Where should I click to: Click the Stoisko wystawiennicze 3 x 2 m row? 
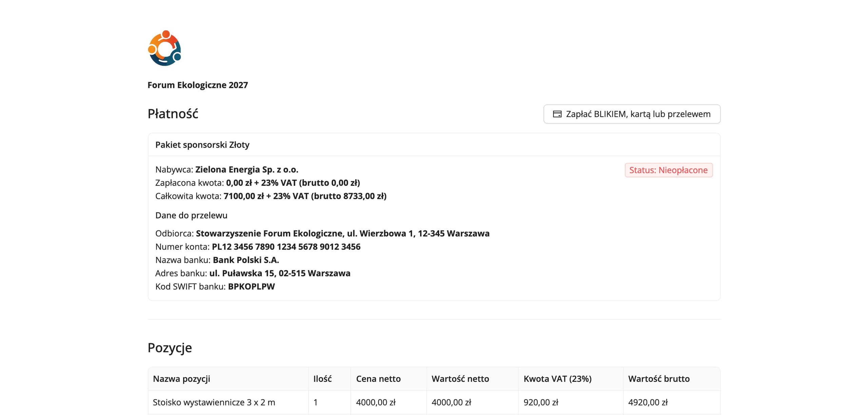434,402
